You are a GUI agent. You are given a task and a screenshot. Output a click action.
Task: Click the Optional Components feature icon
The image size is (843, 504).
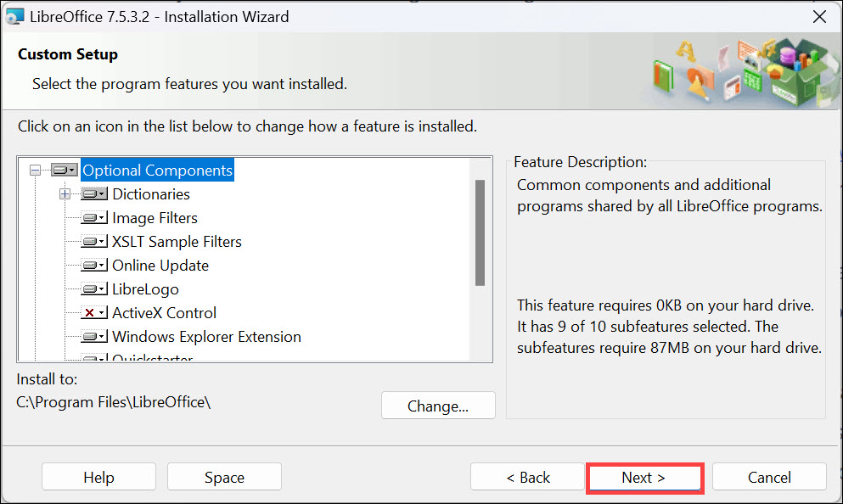[63, 169]
